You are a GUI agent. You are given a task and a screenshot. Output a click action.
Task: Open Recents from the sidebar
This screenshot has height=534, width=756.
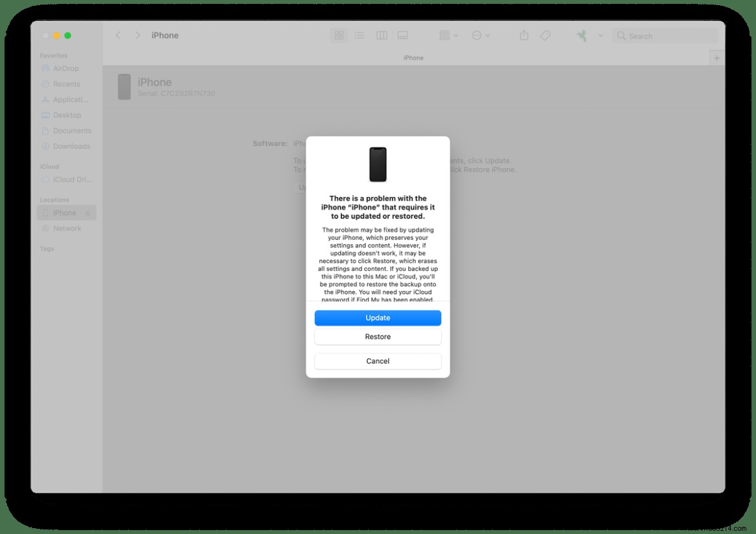[x=66, y=84]
